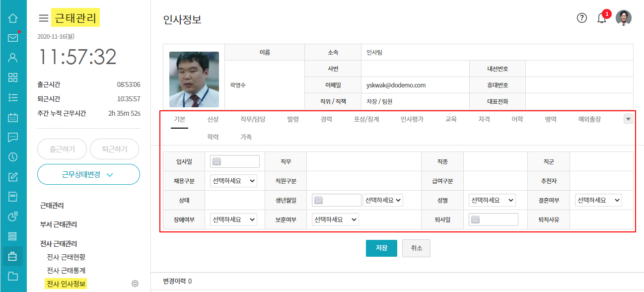Click the home icon in left sidebar
Image resolution: width=644 pixels, height=292 pixels.
[13, 18]
